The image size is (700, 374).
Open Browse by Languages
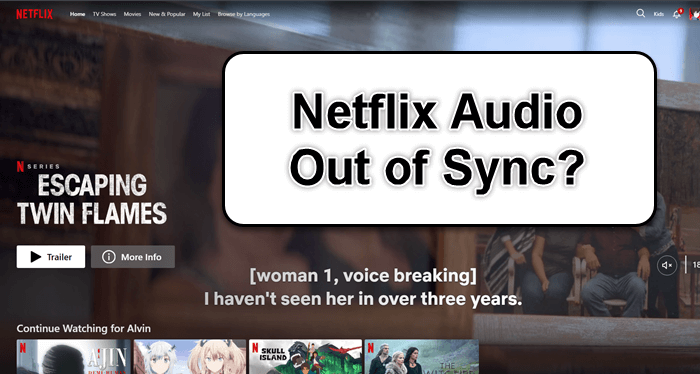click(244, 14)
